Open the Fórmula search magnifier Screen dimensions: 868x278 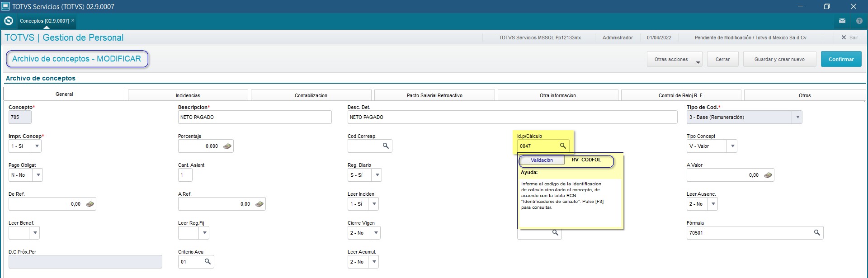[x=817, y=232]
